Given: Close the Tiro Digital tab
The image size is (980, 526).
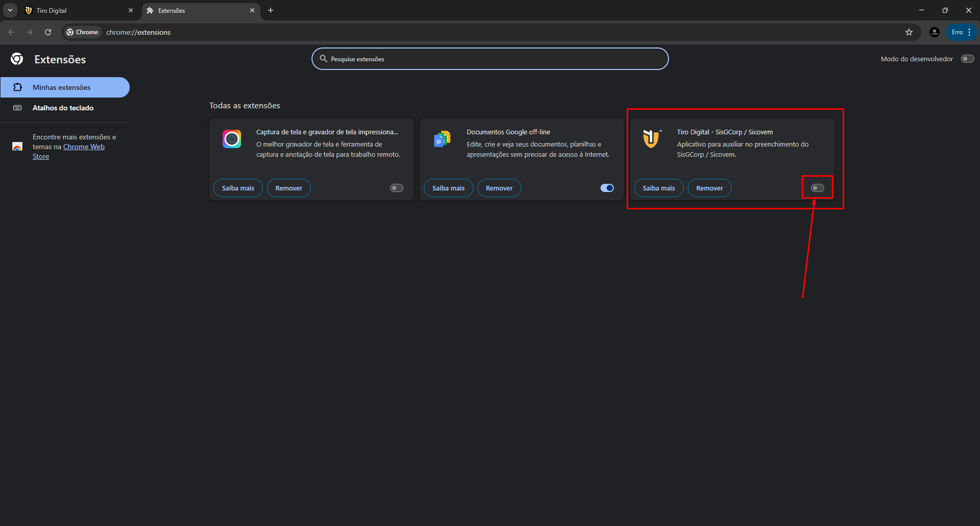Looking at the screenshot, I should (131, 10).
